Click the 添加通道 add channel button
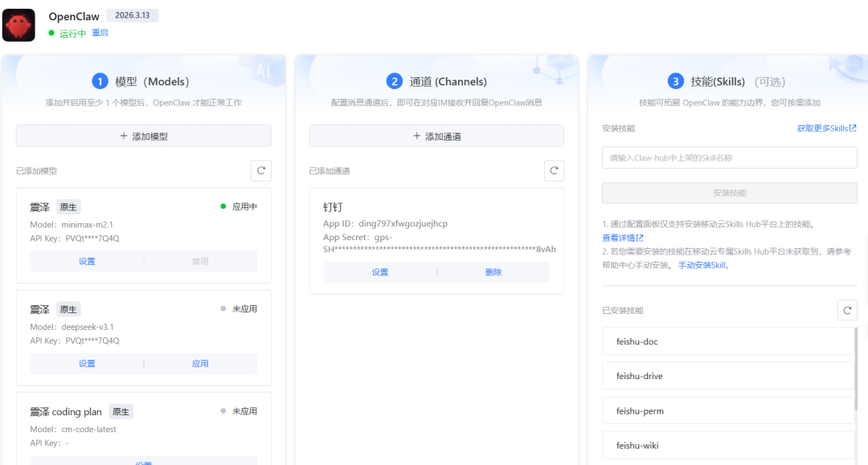This screenshot has width=868, height=465. pyautogui.click(x=436, y=136)
